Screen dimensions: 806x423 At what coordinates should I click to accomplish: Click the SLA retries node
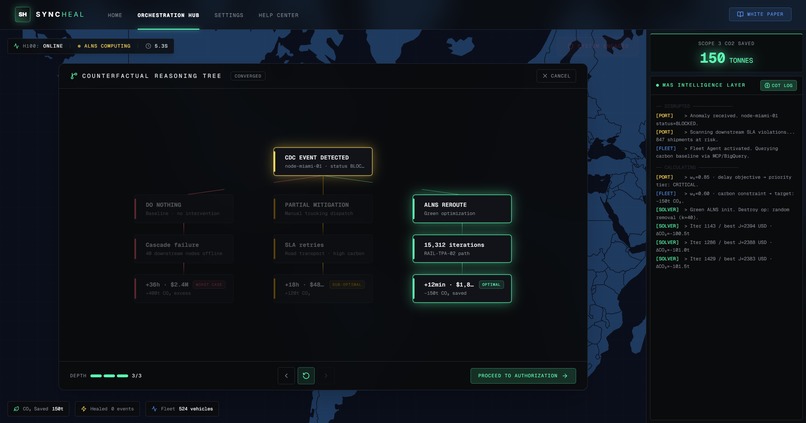coord(323,249)
